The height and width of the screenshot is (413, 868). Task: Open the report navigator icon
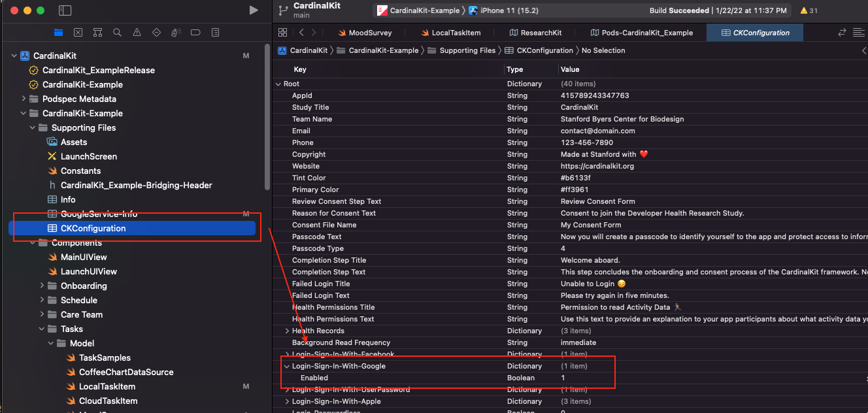click(215, 33)
